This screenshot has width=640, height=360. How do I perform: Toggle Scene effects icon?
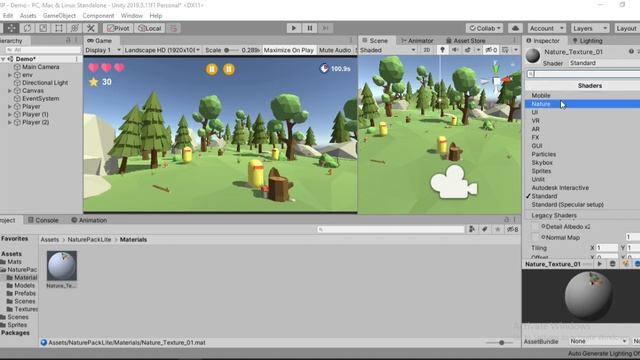click(x=468, y=50)
